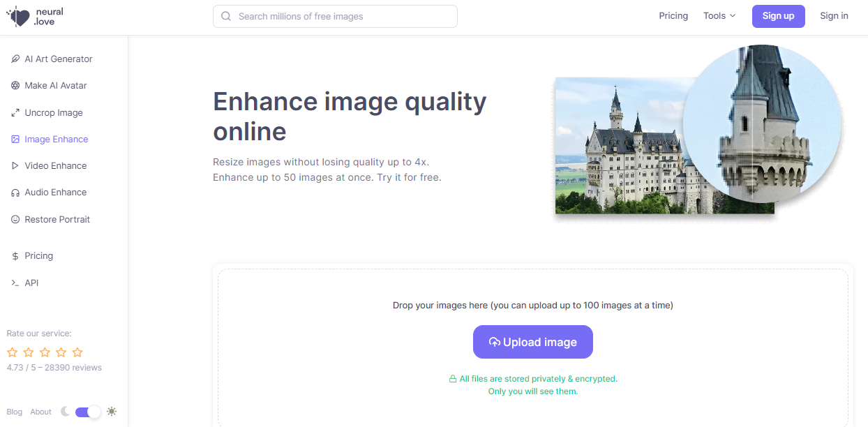Click the Video Enhance play icon
The width and height of the screenshot is (868, 427).
pyautogui.click(x=15, y=166)
